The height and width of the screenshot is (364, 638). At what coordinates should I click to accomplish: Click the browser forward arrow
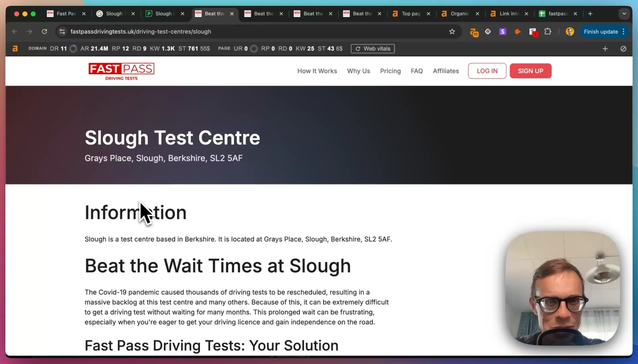click(x=29, y=31)
